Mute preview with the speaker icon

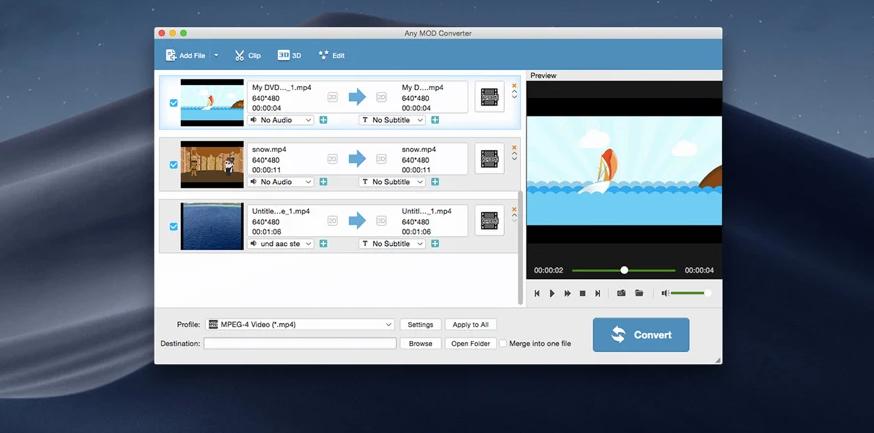(x=664, y=293)
